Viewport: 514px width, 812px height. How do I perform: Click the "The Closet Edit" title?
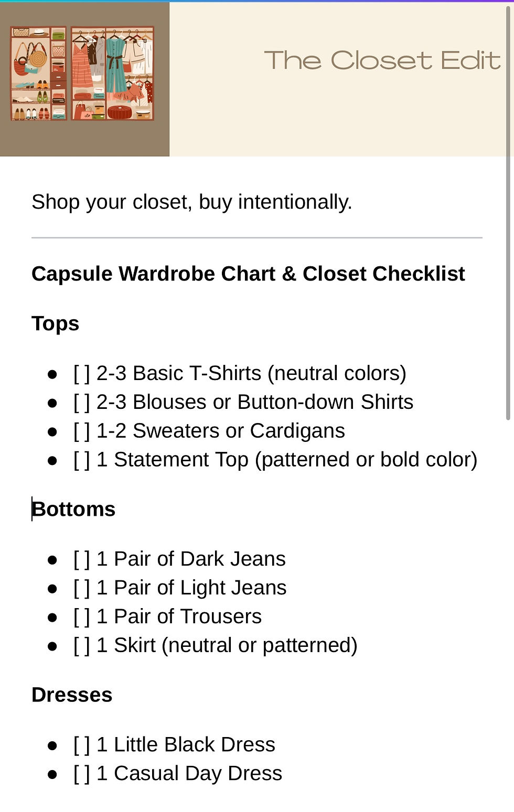(x=382, y=61)
